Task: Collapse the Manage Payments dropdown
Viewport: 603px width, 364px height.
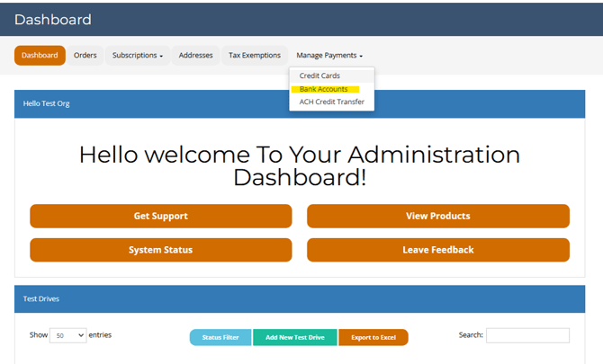Action: (x=329, y=56)
